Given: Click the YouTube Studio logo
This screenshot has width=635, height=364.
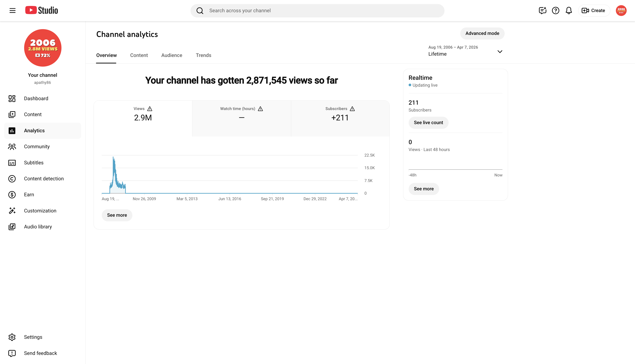Looking at the screenshot, I should click(42, 10).
